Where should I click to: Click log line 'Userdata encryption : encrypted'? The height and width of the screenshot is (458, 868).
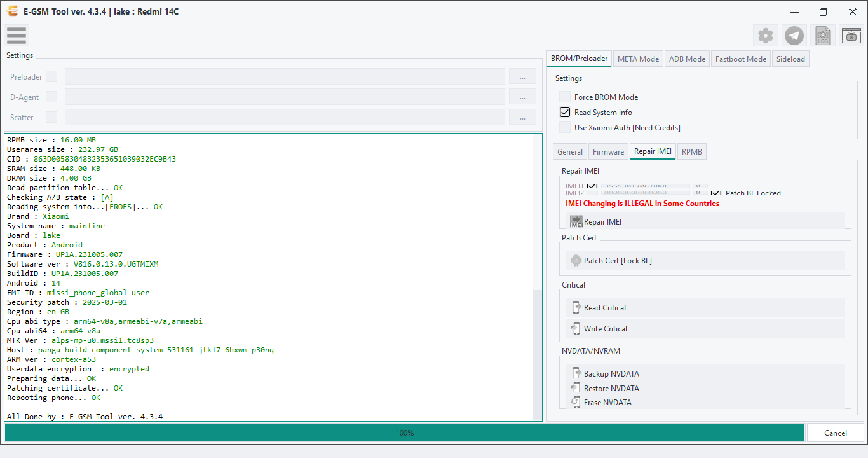pos(78,369)
